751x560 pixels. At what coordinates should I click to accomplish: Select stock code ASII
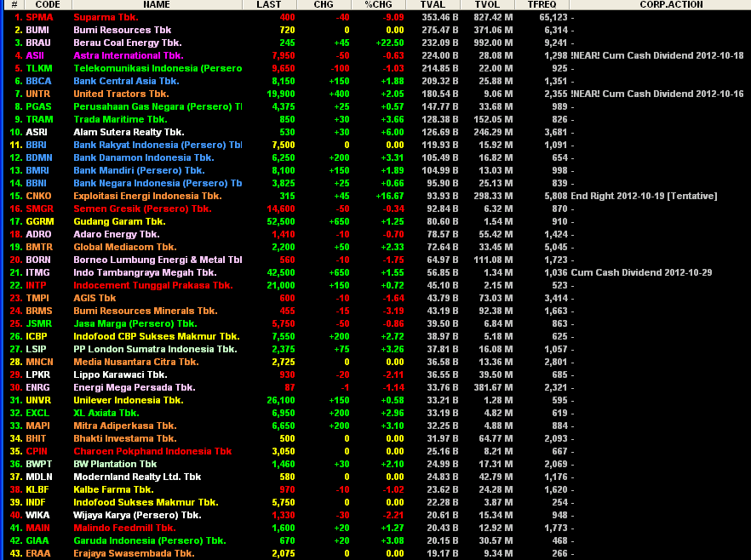(x=35, y=55)
